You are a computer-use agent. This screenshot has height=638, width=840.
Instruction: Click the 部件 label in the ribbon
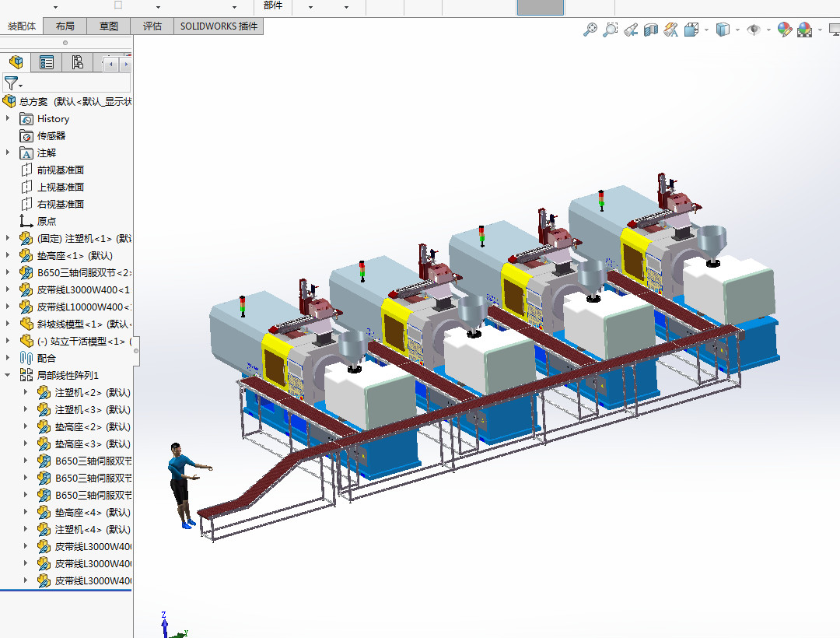click(273, 5)
